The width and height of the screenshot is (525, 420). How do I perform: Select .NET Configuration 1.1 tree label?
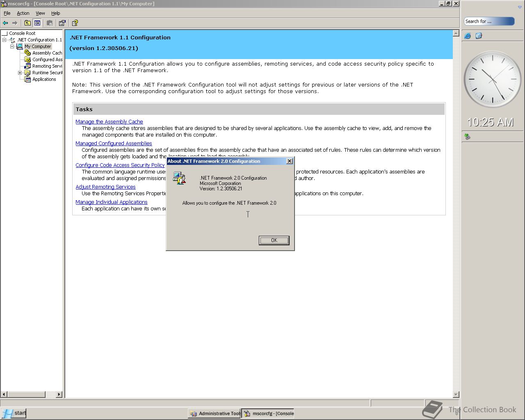tap(39, 40)
